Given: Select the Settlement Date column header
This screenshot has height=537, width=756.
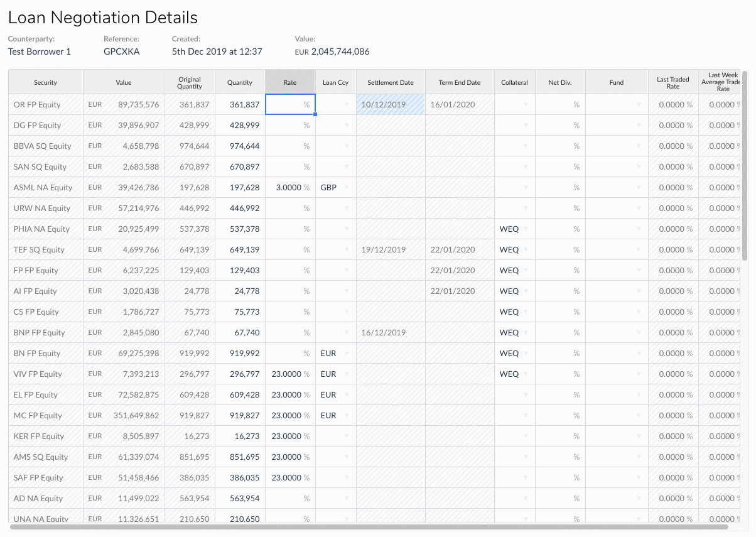Looking at the screenshot, I should point(391,82).
